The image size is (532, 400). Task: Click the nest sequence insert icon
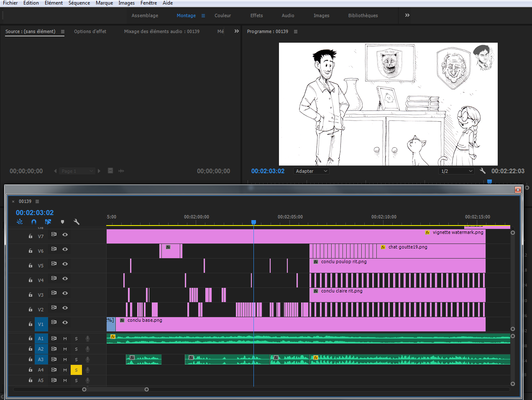pos(20,222)
